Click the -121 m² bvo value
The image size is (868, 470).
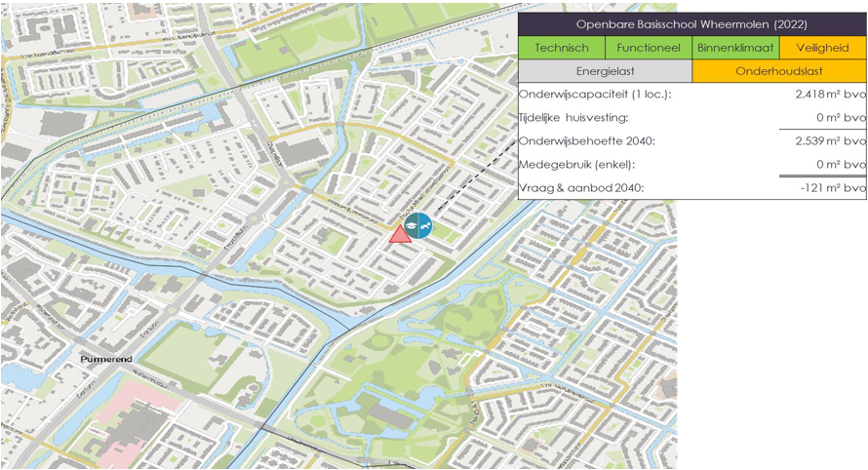tap(834, 187)
